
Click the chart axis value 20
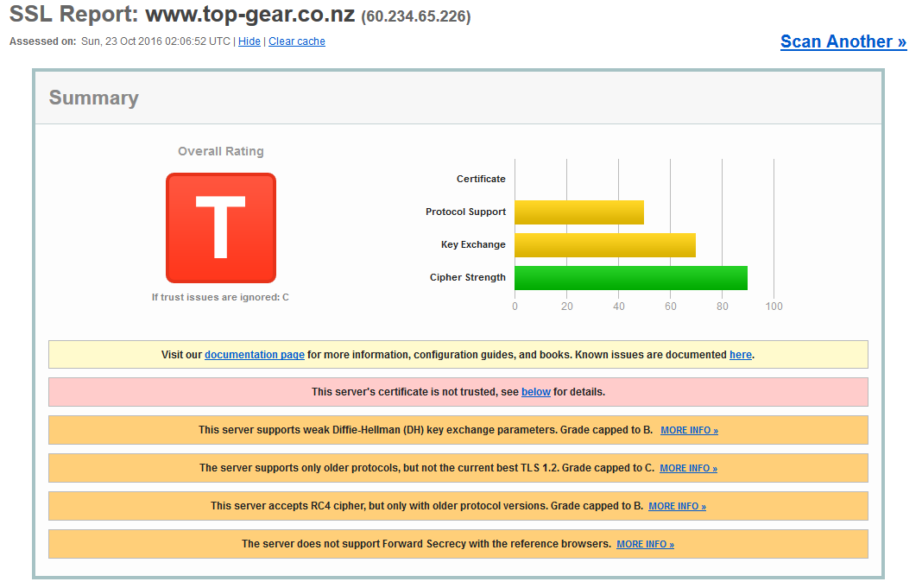pos(567,307)
